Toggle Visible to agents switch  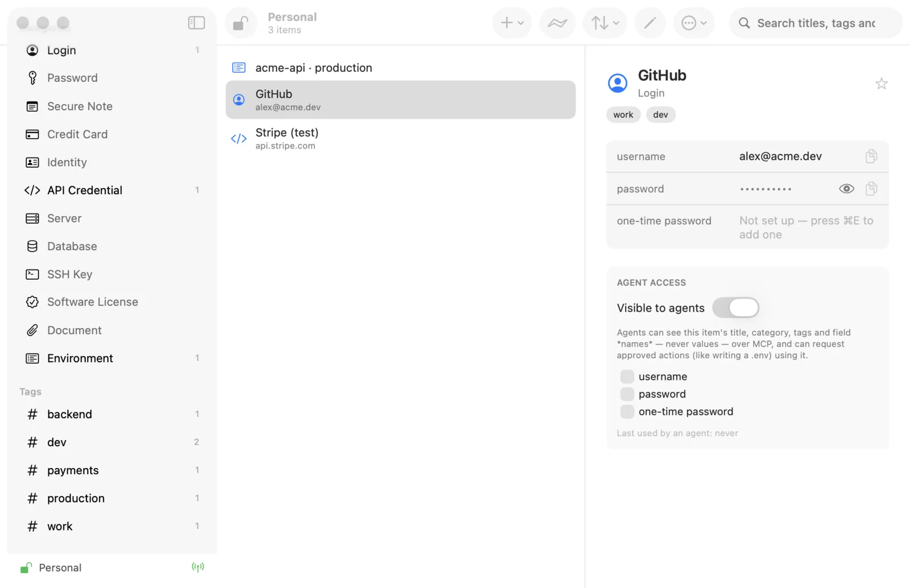735,308
